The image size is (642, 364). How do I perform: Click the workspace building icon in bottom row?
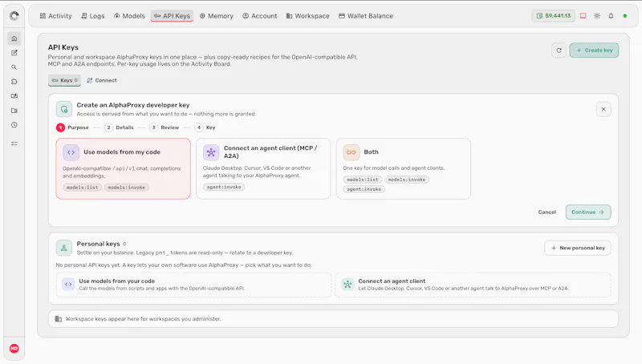pyautogui.click(x=59, y=319)
